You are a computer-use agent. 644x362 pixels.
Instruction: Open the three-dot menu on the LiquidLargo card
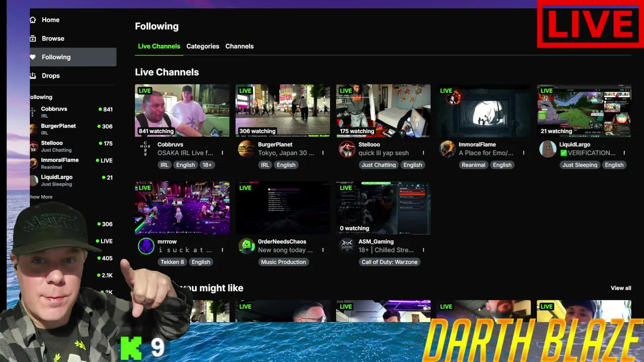624,153
